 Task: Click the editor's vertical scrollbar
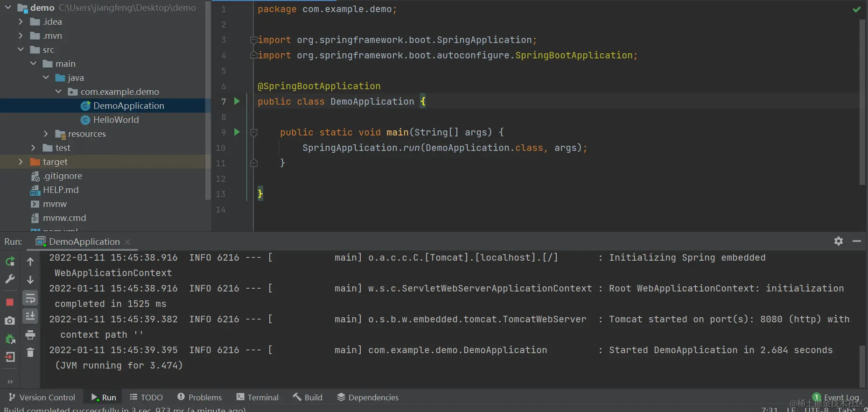(x=862, y=103)
